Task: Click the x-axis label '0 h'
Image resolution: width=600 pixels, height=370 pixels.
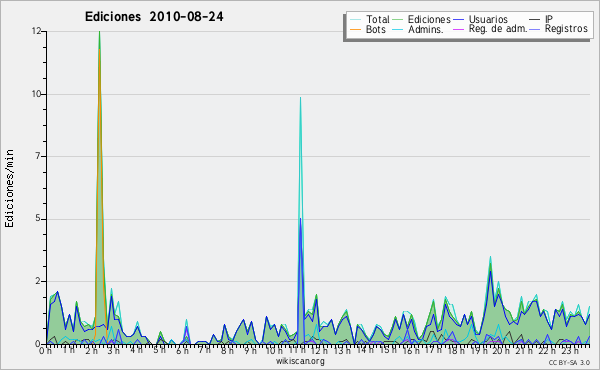Action: [x=46, y=351]
